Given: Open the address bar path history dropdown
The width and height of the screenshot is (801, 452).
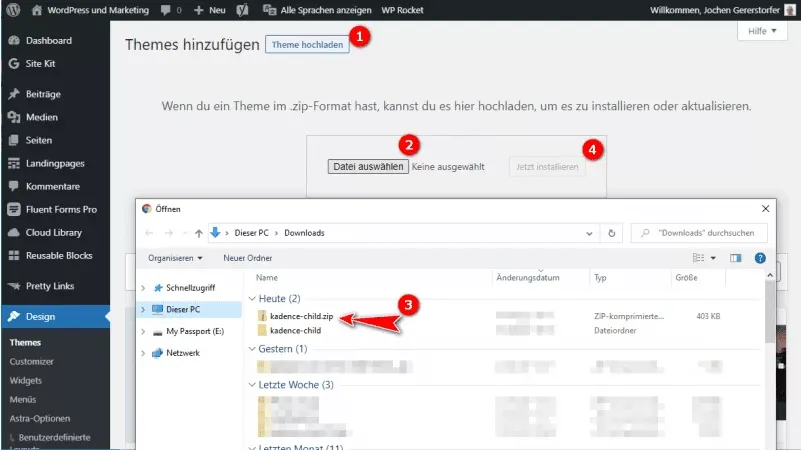Looking at the screenshot, I should coord(589,233).
